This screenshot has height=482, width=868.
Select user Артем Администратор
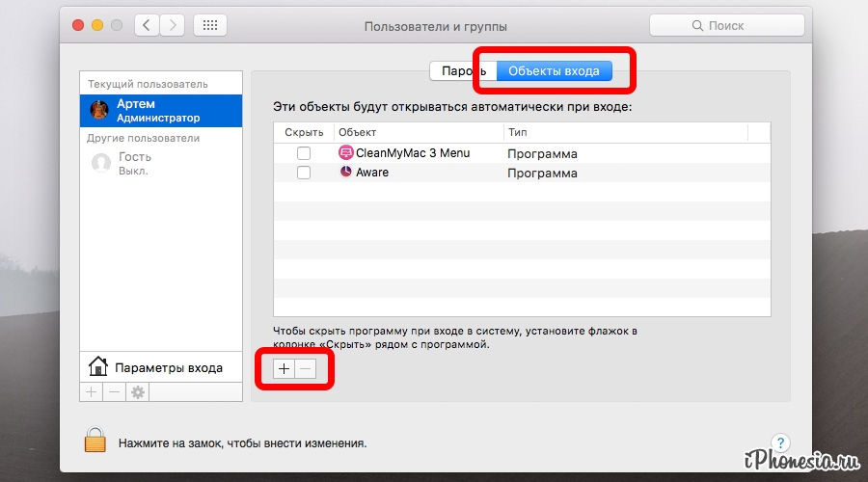point(161,111)
